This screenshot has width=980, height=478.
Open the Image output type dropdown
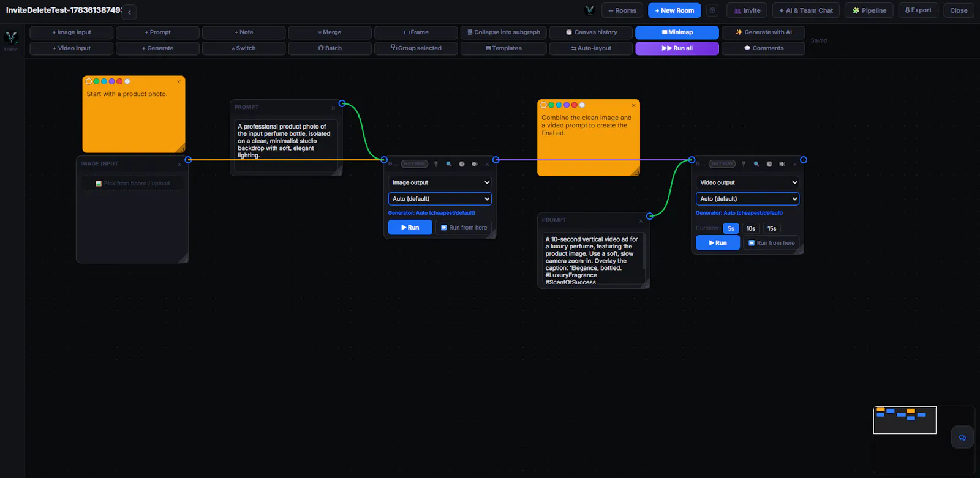(440, 182)
